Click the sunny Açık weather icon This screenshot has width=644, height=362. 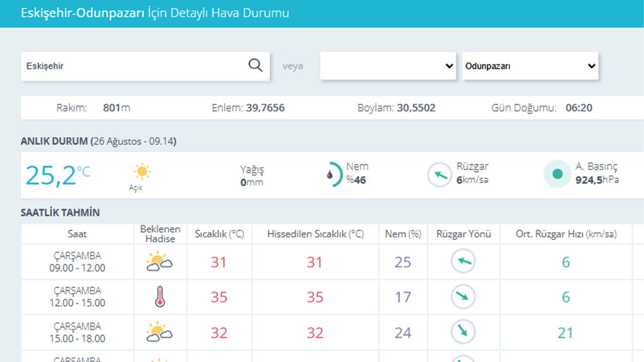(x=142, y=171)
